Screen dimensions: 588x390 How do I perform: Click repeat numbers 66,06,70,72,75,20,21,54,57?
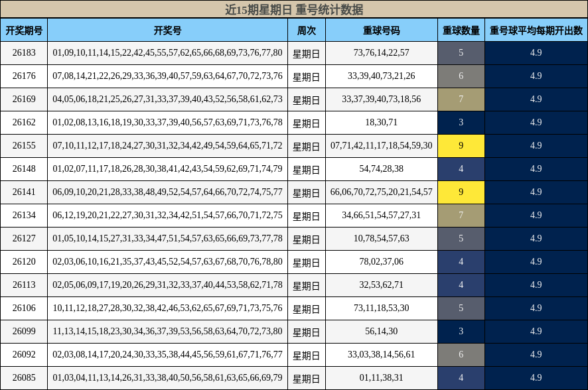(x=382, y=192)
